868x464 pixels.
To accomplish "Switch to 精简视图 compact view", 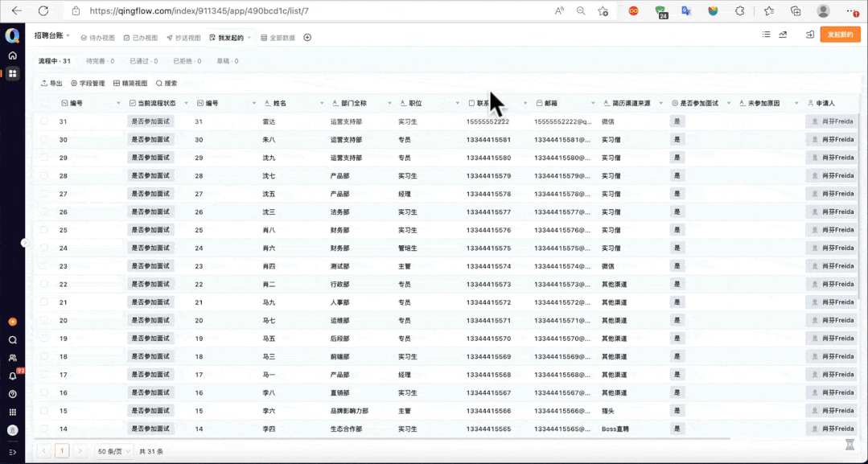I will [x=130, y=83].
